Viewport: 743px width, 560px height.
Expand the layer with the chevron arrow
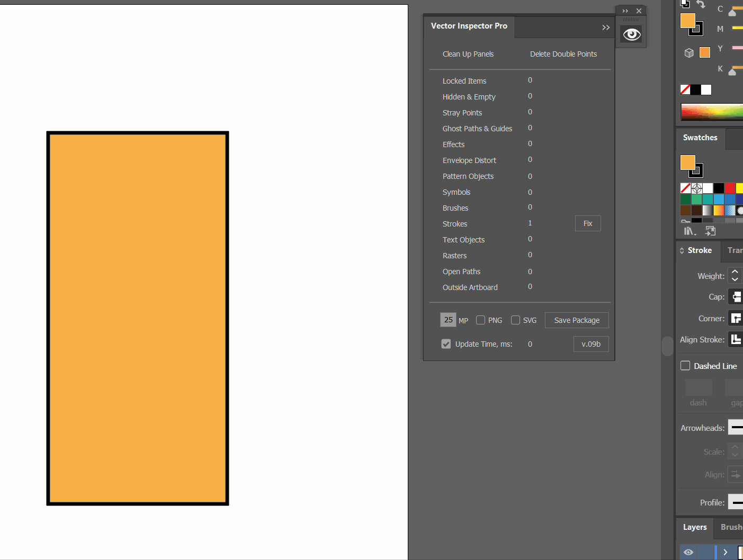pyautogui.click(x=726, y=552)
